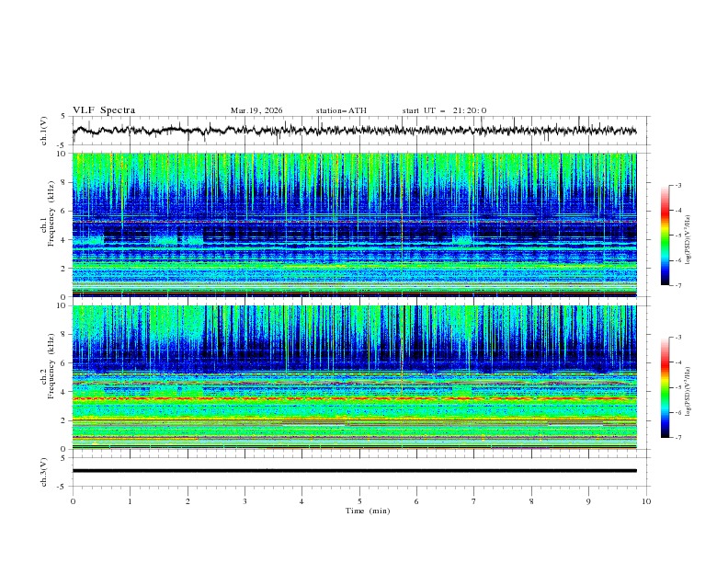Click the time axis tick label "1"
728x563 pixels.
(x=130, y=501)
